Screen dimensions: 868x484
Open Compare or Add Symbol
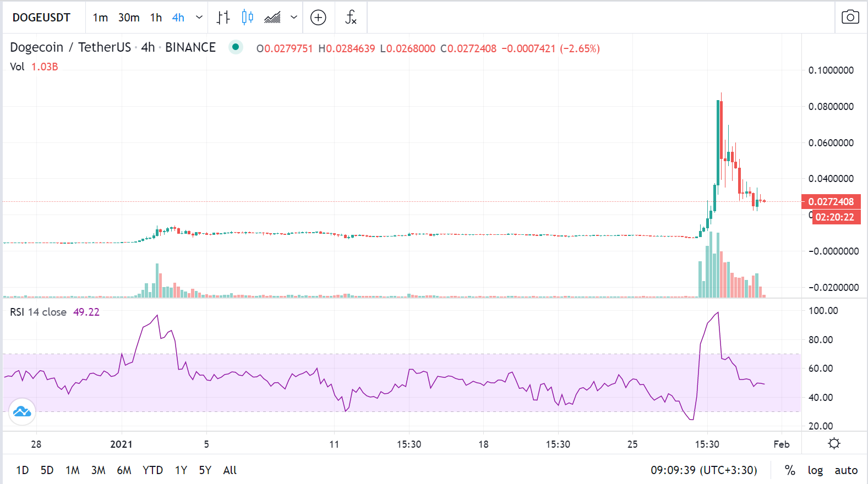[x=318, y=18]
